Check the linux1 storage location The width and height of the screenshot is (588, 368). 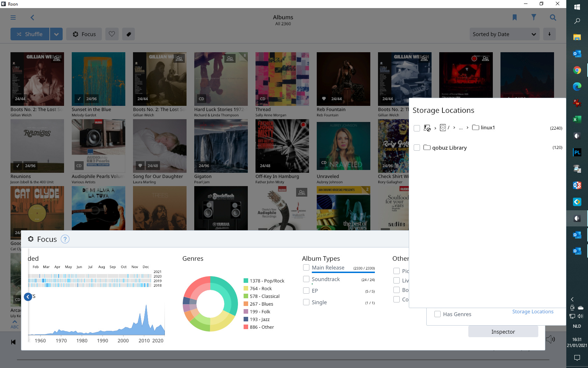point(417,128)
